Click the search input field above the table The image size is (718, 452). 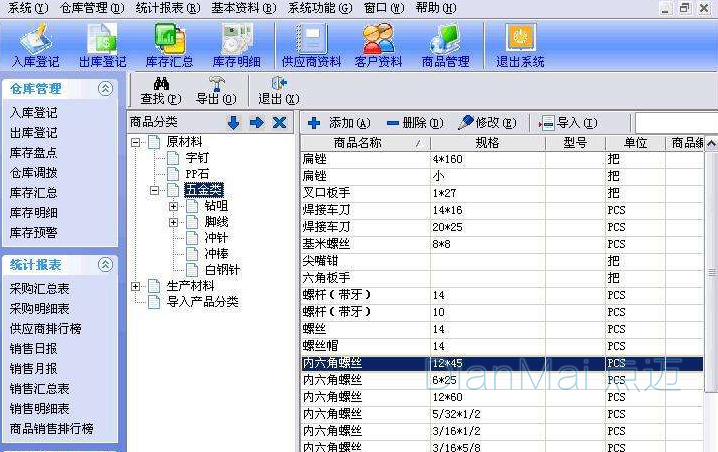click(675, 122)
